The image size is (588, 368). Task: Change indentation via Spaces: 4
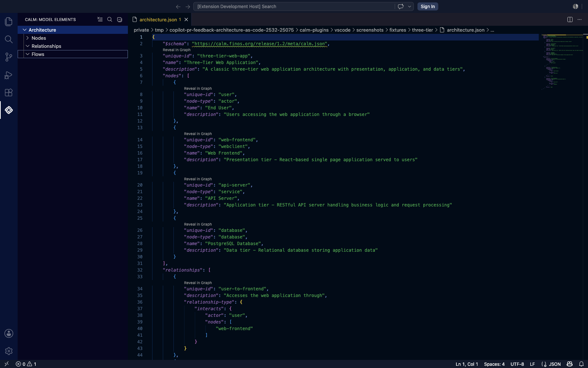pyautogui.click(x=494, y=364)
